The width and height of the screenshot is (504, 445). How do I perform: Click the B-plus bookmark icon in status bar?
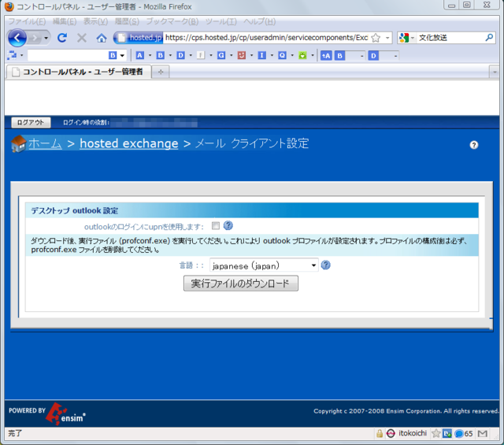coord(447,433)
